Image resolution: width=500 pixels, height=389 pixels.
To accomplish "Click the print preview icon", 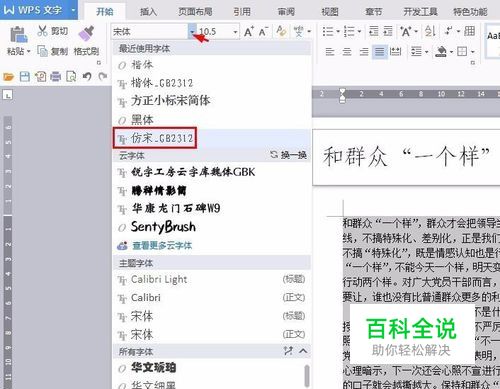I will tap(71, 77).
